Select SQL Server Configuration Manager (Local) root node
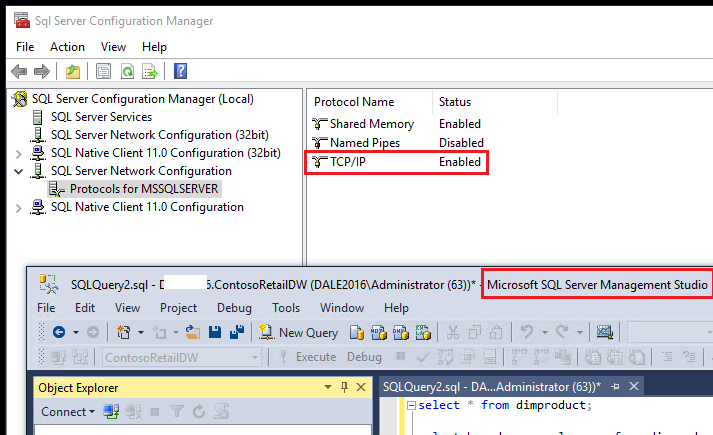This screenshot has width=713, height=435. click(x=143, y=99)
